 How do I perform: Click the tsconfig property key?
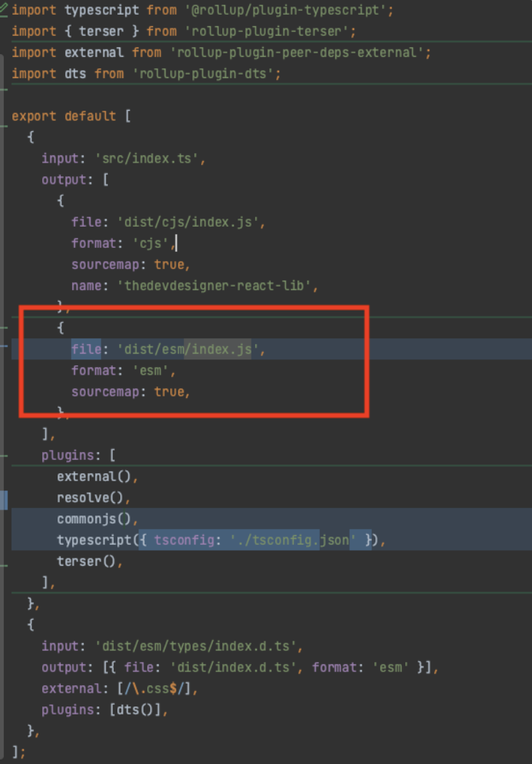tap(184, 540)
